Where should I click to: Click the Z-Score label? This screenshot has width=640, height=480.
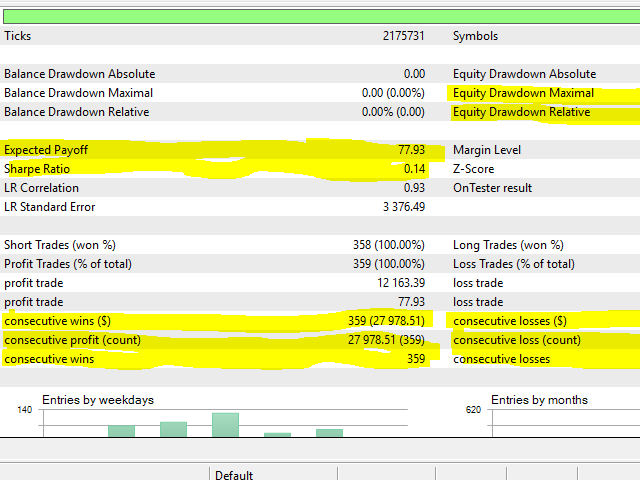[473, 169]
